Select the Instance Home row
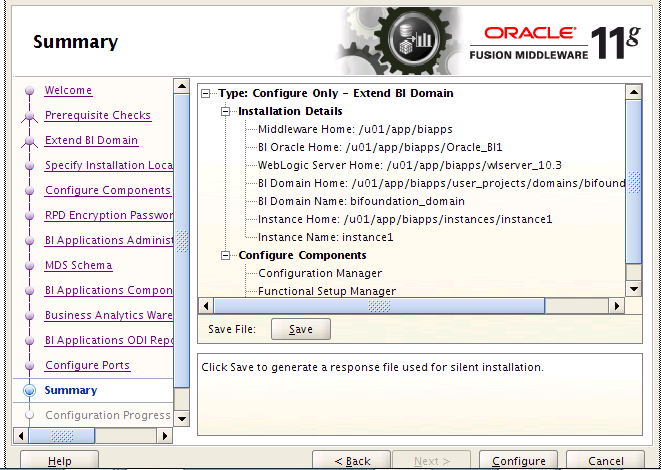 (405, 220)
